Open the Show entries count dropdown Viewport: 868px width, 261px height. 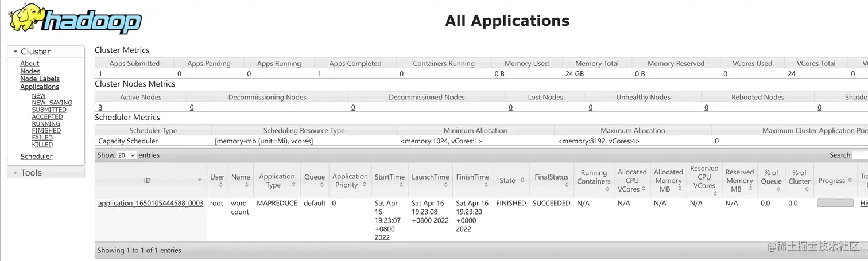tap(126, 155)
